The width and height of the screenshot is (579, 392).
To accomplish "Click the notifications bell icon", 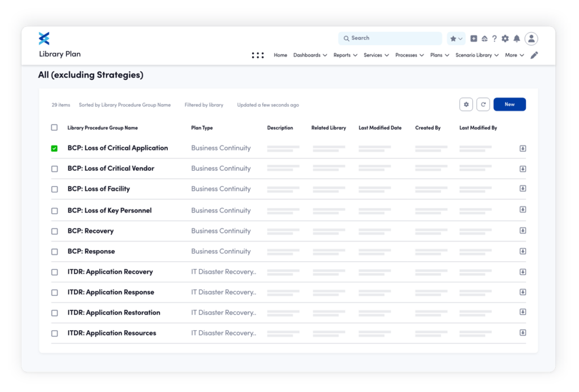I will [516, 38].
